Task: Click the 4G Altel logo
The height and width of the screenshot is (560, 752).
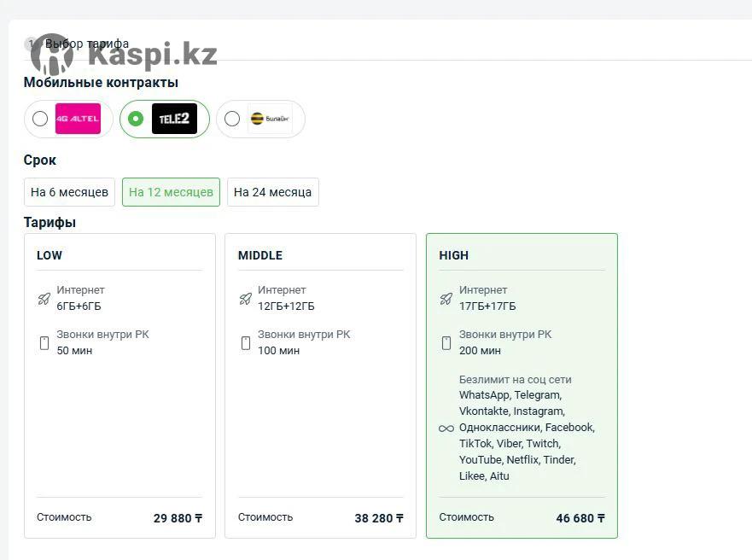Action: pyautogui.click(x=78, y=119)
